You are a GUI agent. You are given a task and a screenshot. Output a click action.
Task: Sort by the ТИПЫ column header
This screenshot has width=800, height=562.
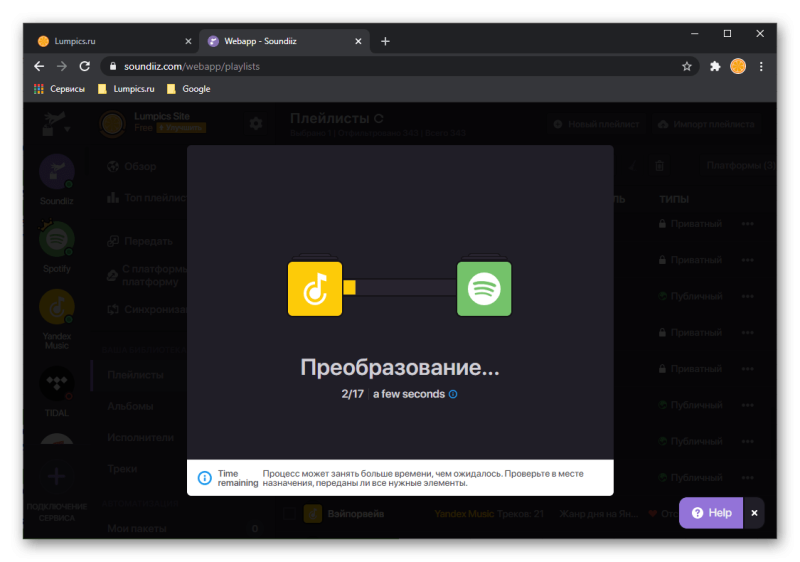(674, 199)
